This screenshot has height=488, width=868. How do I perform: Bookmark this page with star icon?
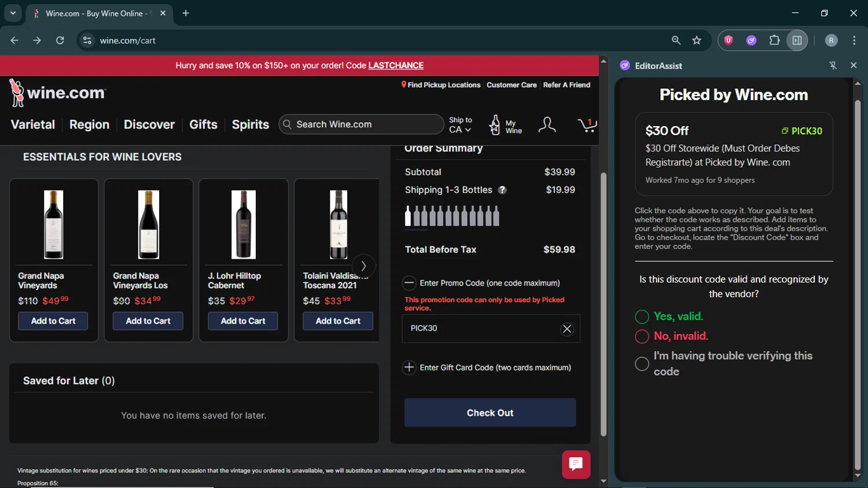[697, 41]
